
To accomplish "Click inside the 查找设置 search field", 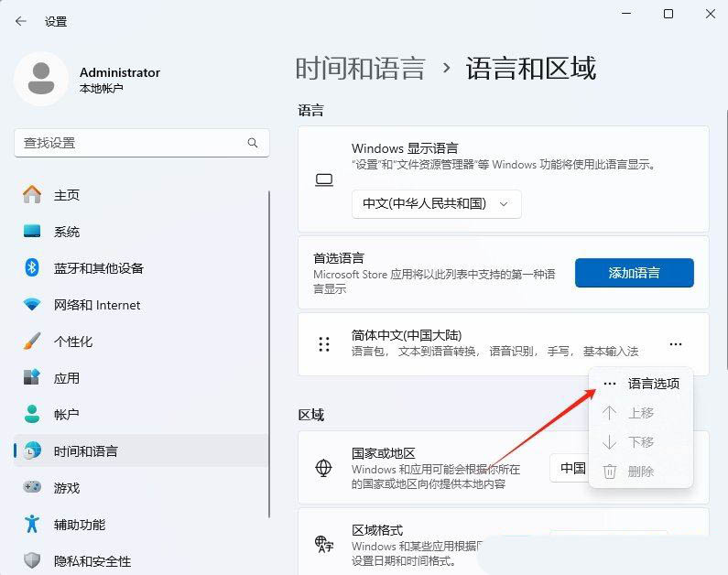I will click(x=142, y=143).
